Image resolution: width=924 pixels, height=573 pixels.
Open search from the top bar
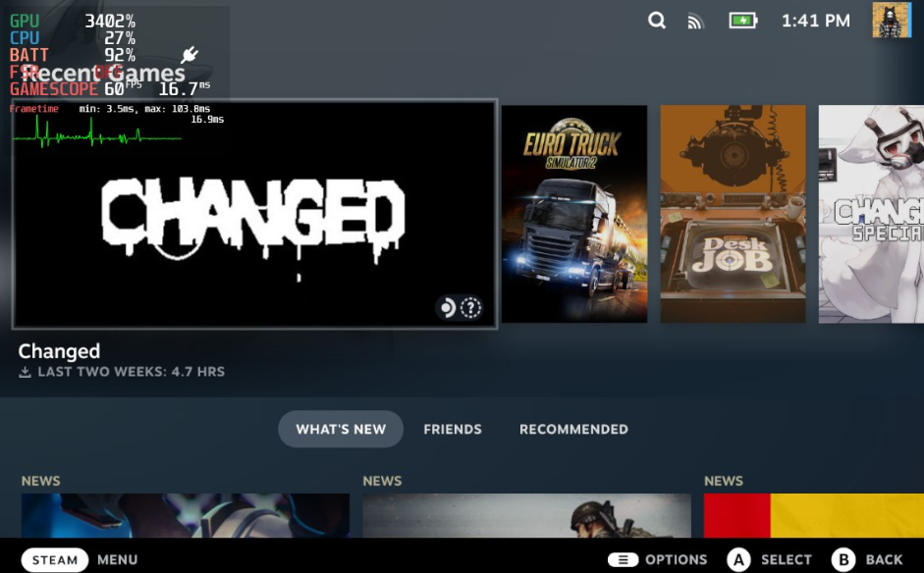coord(656,19)
